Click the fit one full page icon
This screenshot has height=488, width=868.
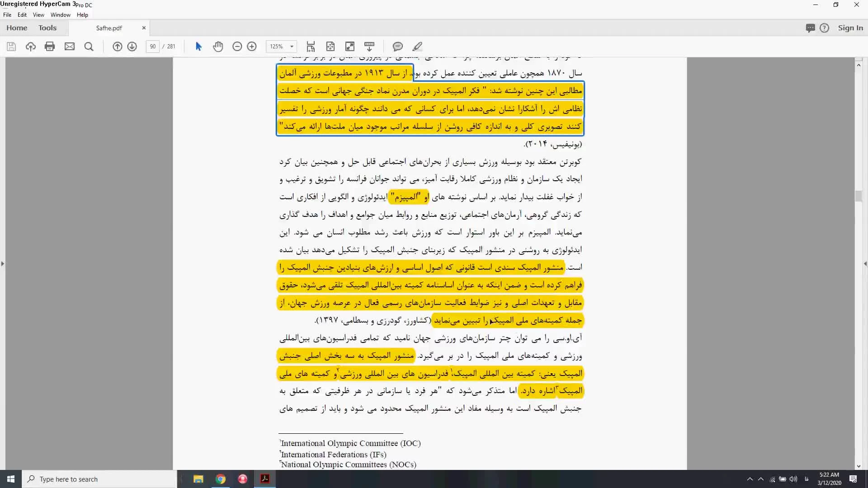pos(330,47)
